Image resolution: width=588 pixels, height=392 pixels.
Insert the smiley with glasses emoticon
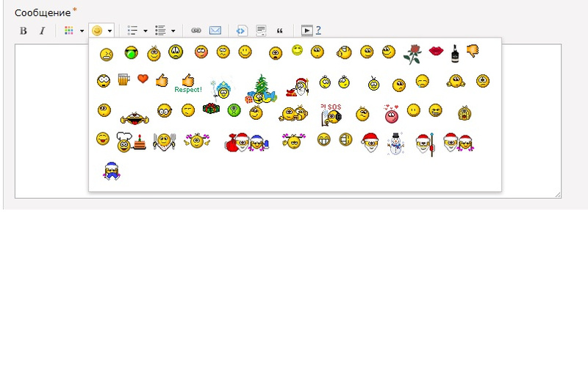click(165, 110)
